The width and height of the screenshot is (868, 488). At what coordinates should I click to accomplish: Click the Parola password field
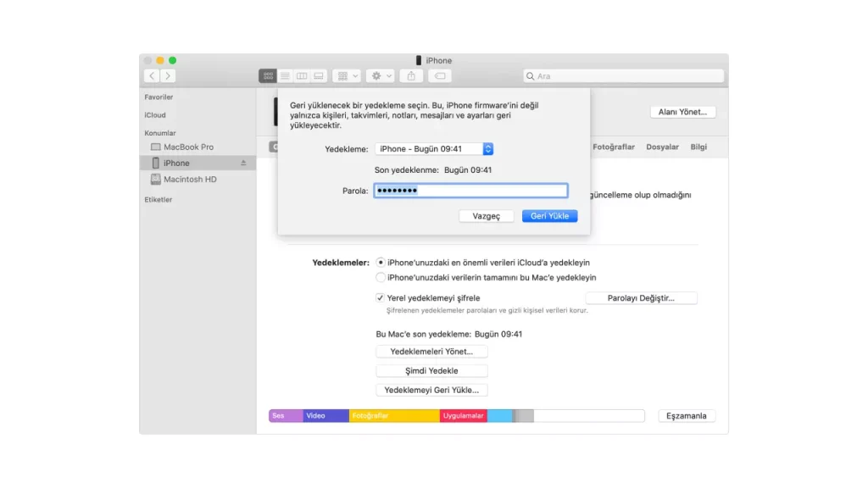click(x=470, y=191)
